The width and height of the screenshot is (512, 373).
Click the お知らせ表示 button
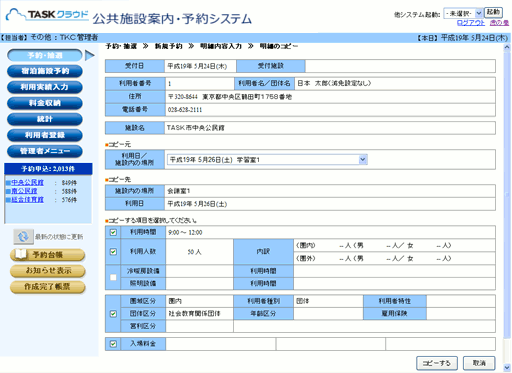pos(48,271)
